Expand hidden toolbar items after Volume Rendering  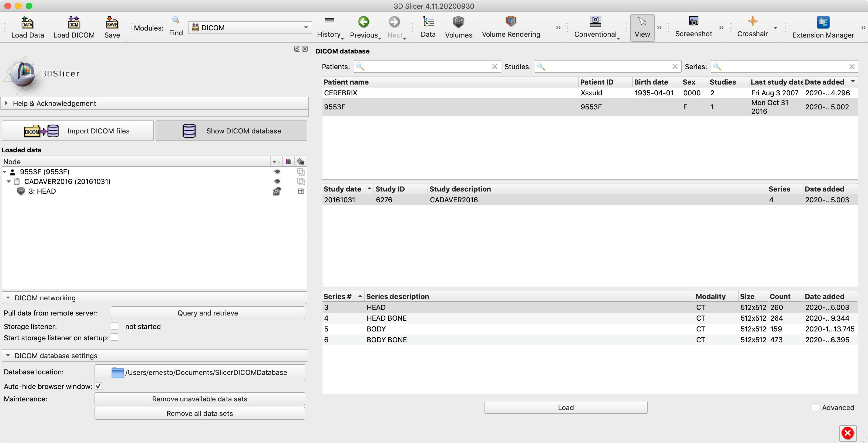pos(558,28)
